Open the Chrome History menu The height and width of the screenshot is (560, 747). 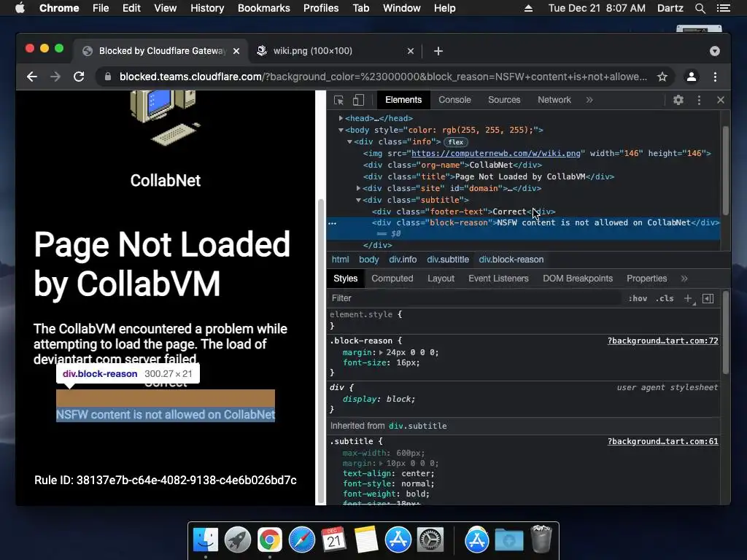coord(206,8)
